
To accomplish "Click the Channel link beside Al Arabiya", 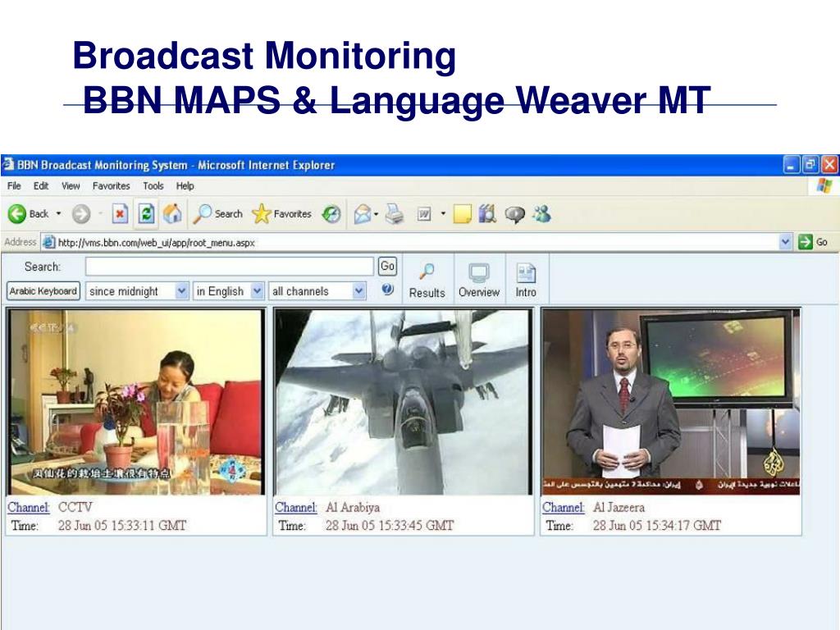I will tap(295, 507).
